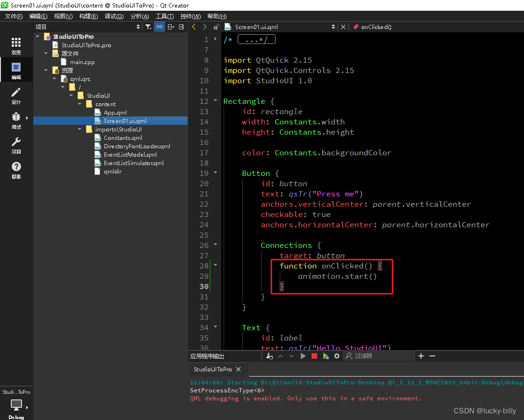524x420 pixels.
Task: Fold the Connections block at line 26
Action: [x=215, y=244]
